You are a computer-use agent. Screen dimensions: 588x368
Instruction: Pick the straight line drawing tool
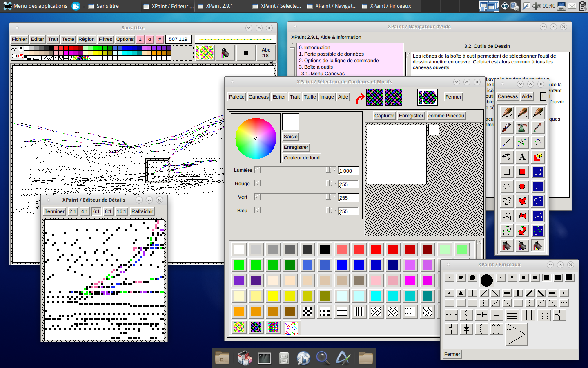click(x=507, y=142)
